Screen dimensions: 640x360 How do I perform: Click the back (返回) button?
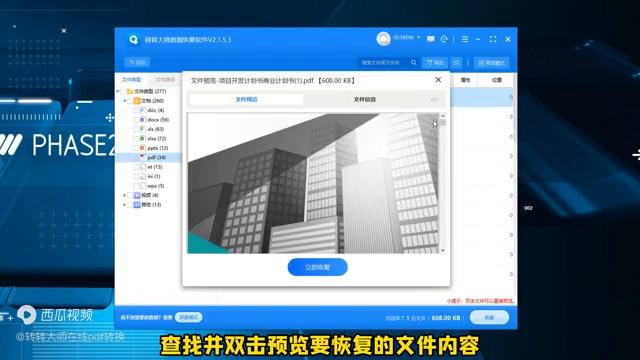click(x=137, y=62)
